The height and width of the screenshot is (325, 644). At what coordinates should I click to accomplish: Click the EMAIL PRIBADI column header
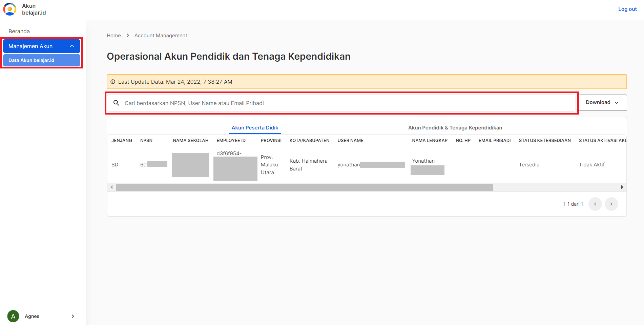[495, 140]
